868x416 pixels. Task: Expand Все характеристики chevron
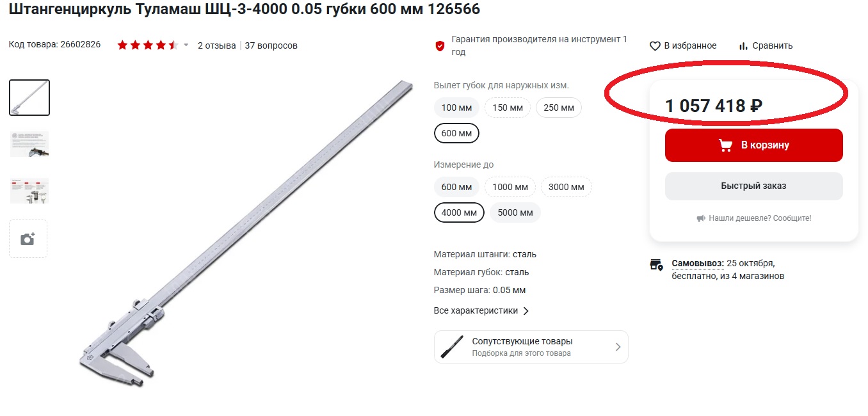526,311
